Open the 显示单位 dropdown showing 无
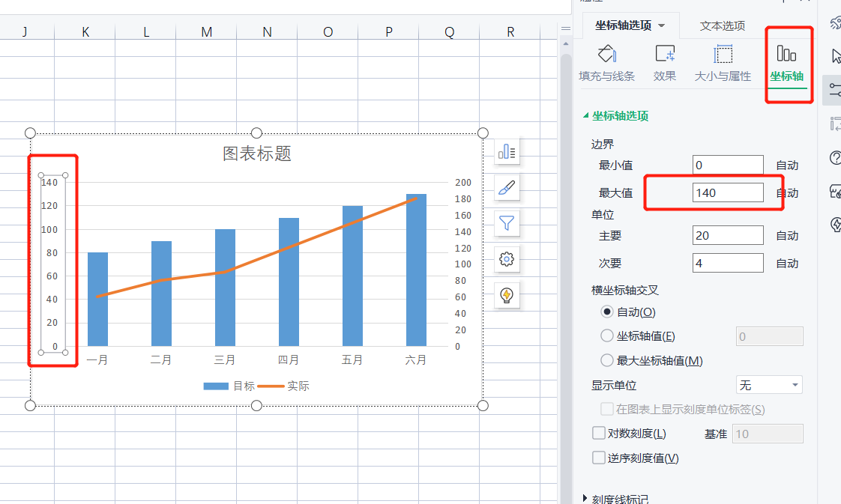 769,385
